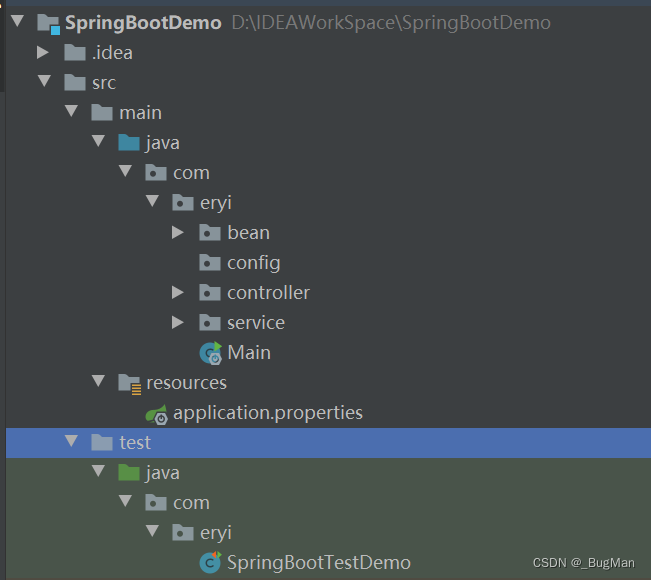The height and width of the screenshot is (580, 651).
Task: Collapse the eryi package arrow under main
Action: [x=152, y=201]
